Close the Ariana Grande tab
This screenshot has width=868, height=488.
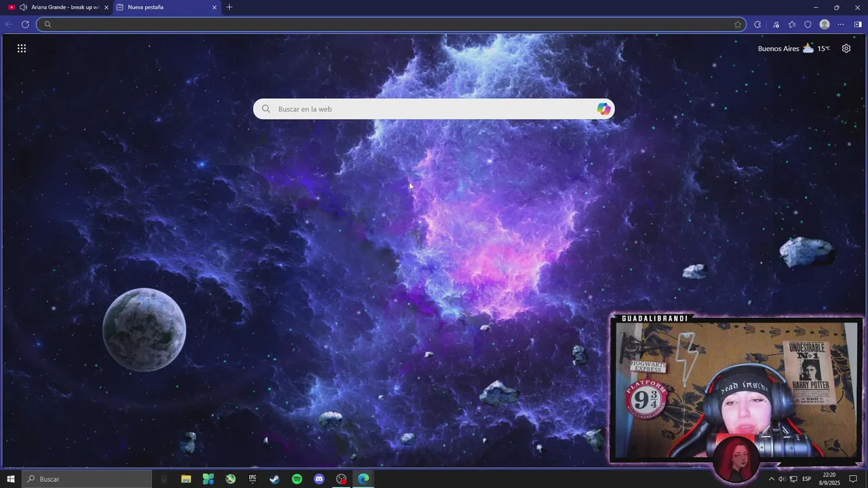106,7
